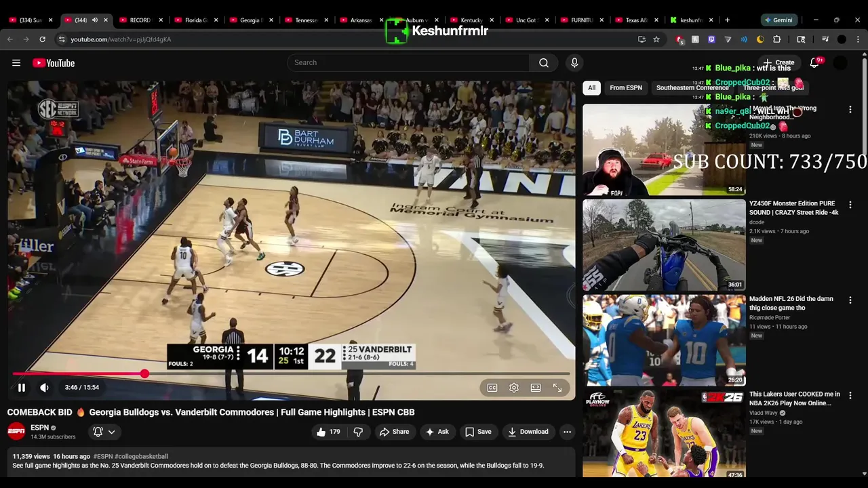
Task: Save video to a playlist
Action: tap(478, 432)
